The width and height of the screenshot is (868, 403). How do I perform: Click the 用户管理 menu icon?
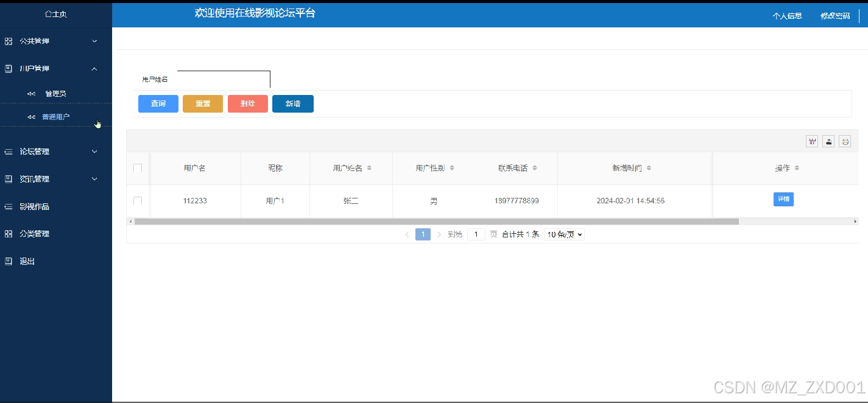click(9, 69)
